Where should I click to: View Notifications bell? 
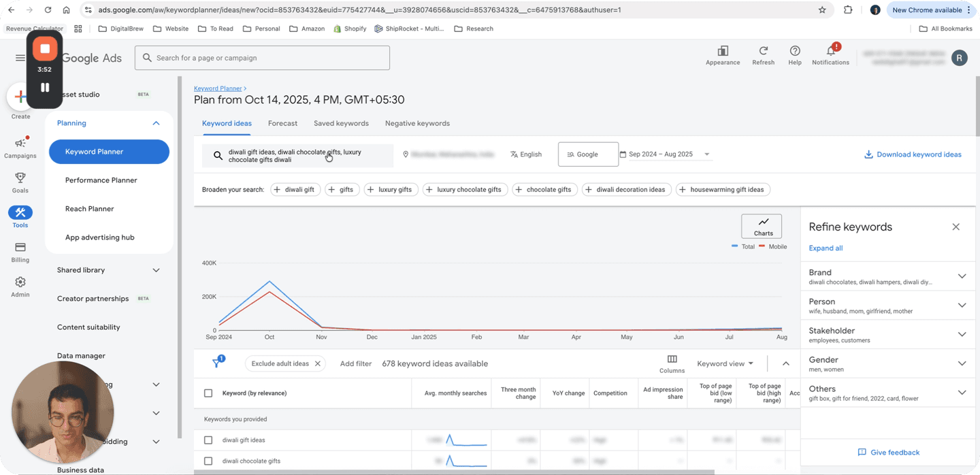click(830, 54)
